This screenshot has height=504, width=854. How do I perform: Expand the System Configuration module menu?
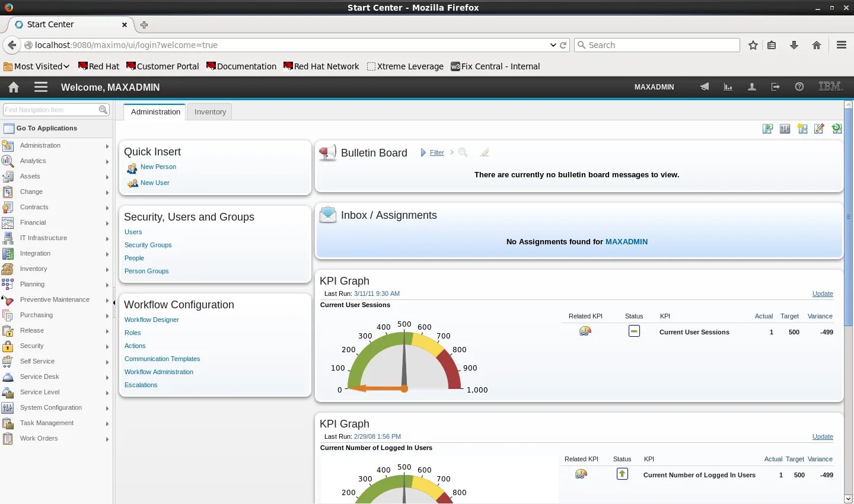point(56,407)
